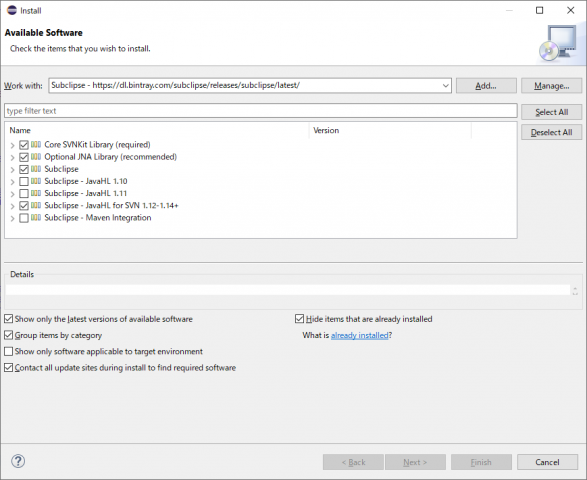
Task: Click the help question mark icon
Action: [x=18, y=461]
